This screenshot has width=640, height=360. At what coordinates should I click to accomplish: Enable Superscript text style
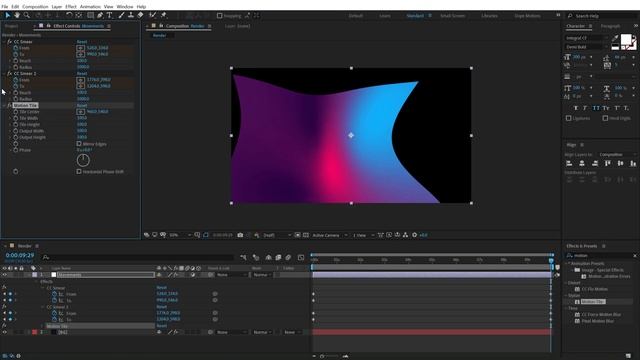pos(617,108)
